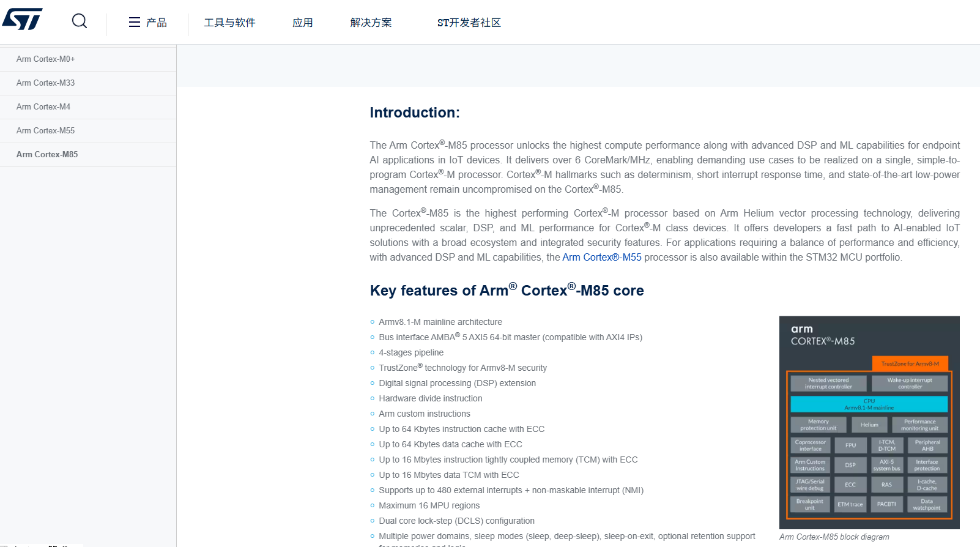
Task: Select Arm Cortex-M85 sidebar entry
Action: pos(88,155)
